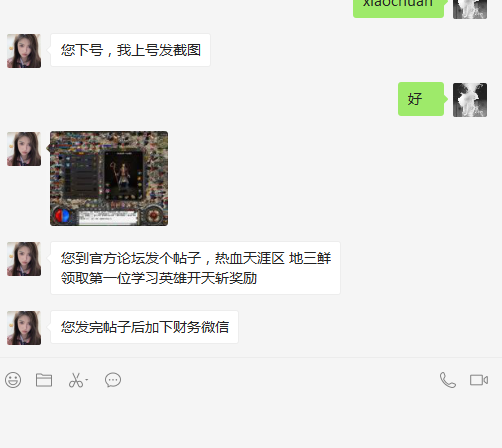Select the 您发完帖子后加下财务微信 message
Viewport: 502px width, 448px height.
[144, 327]
